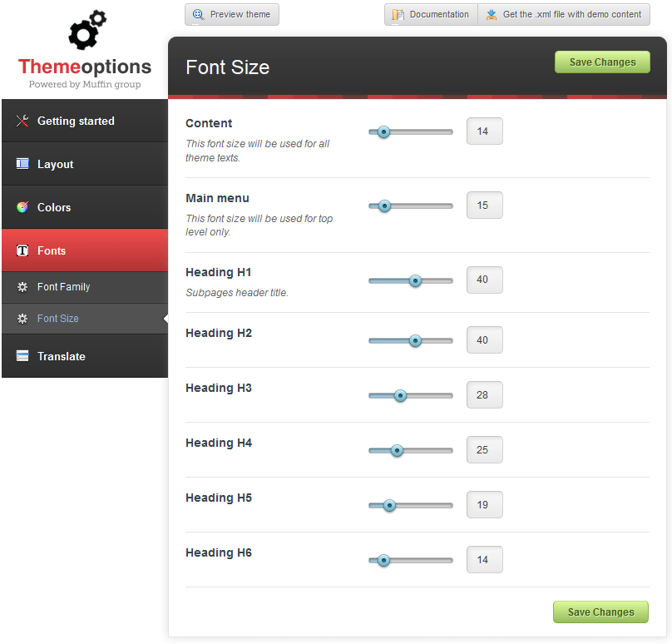Download the .xml file with demo content
This screenshot has width=672, height=644.
pyautogui.click(x=564, y=15)
